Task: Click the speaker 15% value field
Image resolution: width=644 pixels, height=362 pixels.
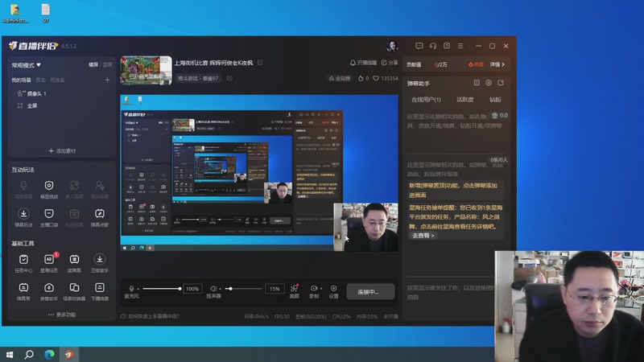Action: click(275, 289)
